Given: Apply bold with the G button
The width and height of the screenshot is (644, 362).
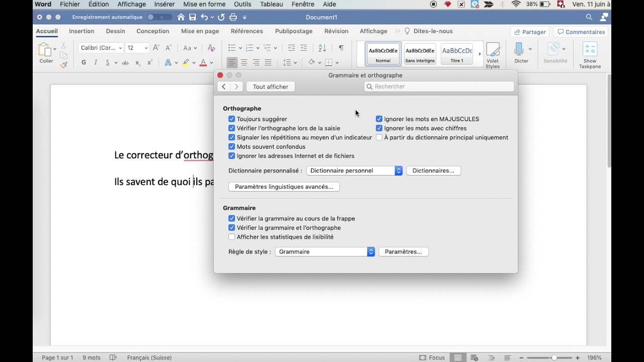Looking at the screenshot, I should coord(84,63).
